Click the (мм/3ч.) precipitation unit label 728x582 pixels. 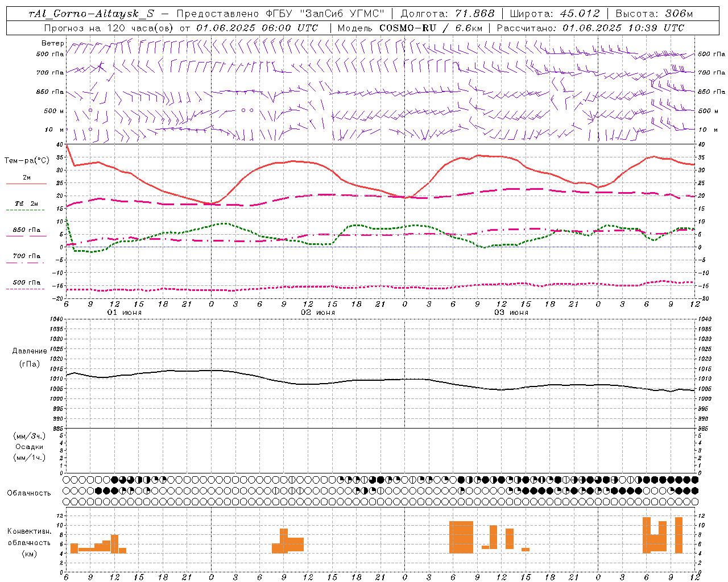30,436
